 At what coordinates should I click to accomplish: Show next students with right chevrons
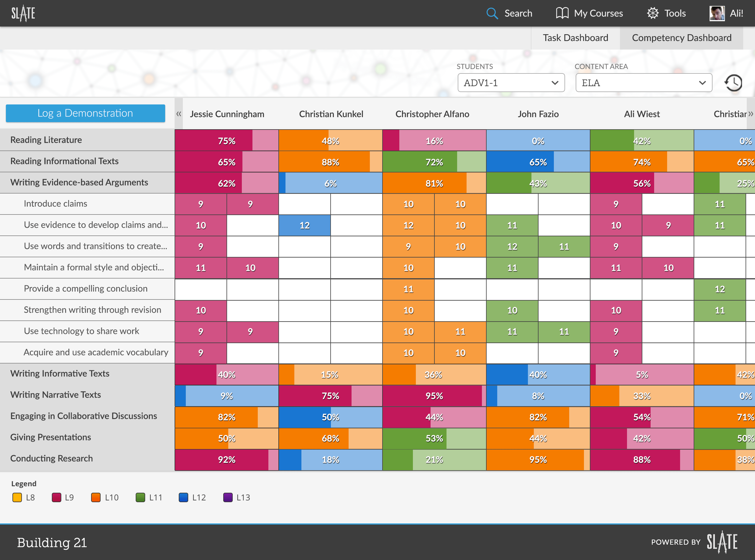click(751, 114)
